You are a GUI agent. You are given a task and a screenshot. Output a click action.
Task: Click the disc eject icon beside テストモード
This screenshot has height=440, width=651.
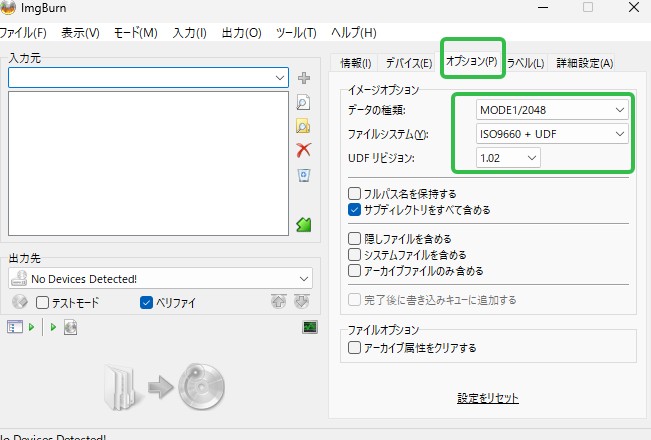[20, 302]
